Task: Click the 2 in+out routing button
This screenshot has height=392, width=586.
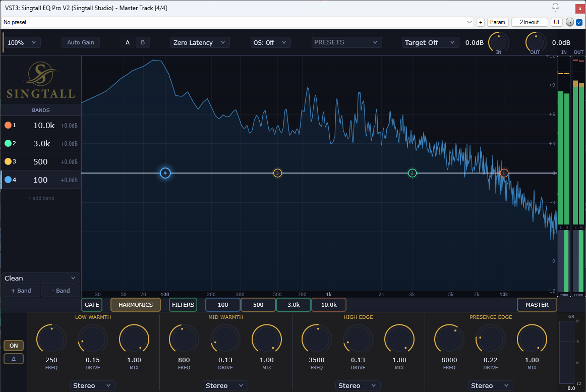Action: click(x=529, y=22)
